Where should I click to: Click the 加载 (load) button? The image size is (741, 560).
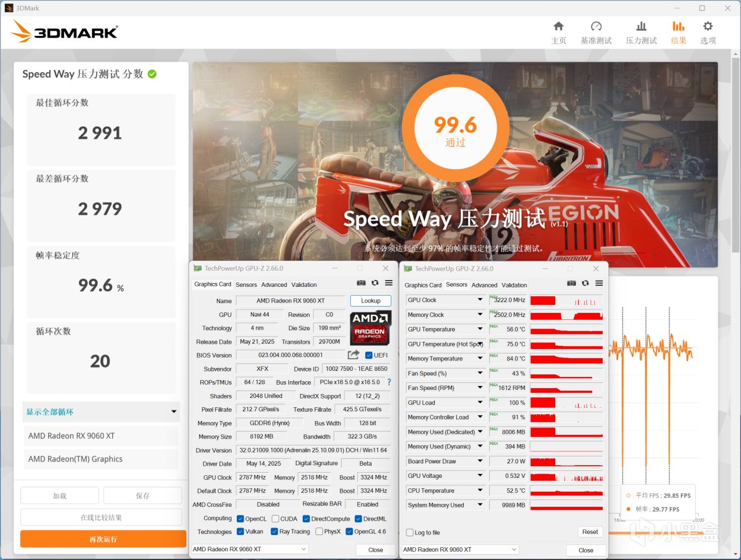pyautogui.click(x=60, y=496)
